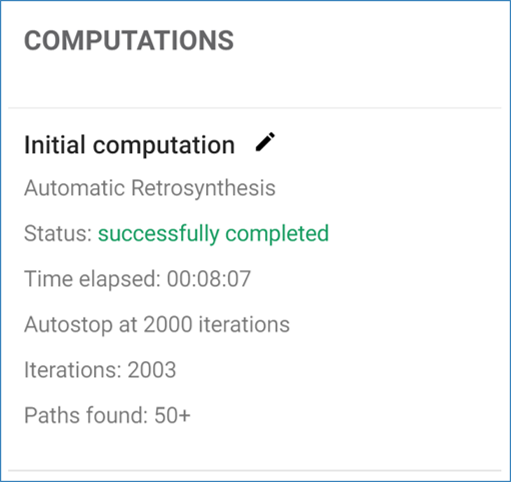Click the Time elapsed 00:08:07 line
This screenshot has height=482, width=511.
(x=137, y=279)
